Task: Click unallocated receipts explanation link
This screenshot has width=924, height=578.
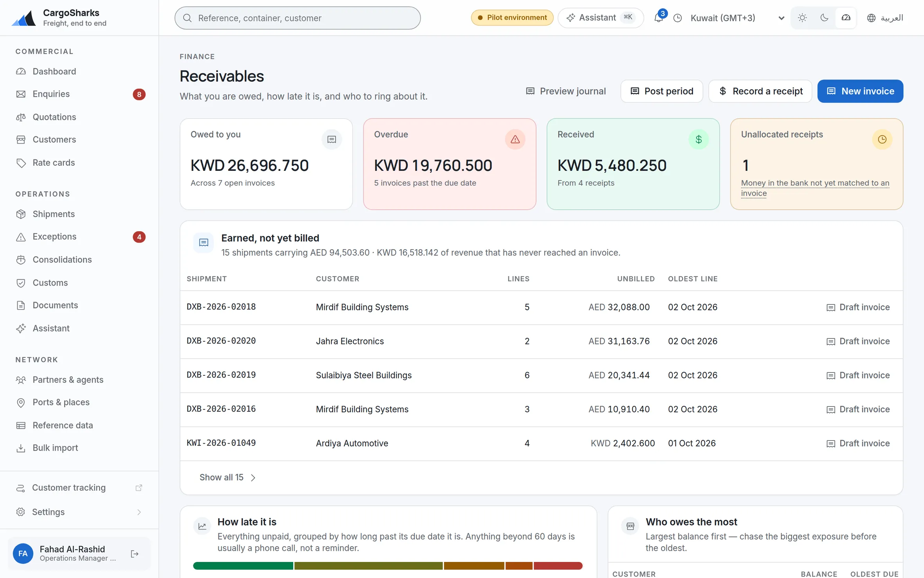Action: coord(815,188)
